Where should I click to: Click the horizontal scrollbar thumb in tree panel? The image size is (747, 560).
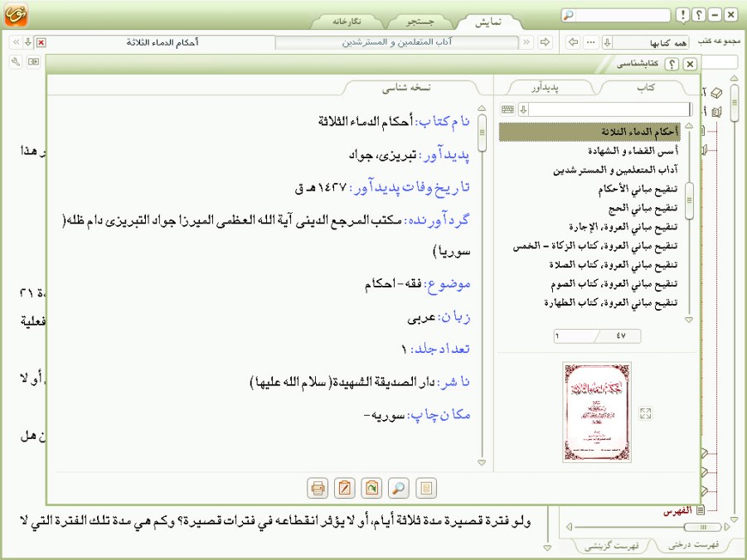702,527
